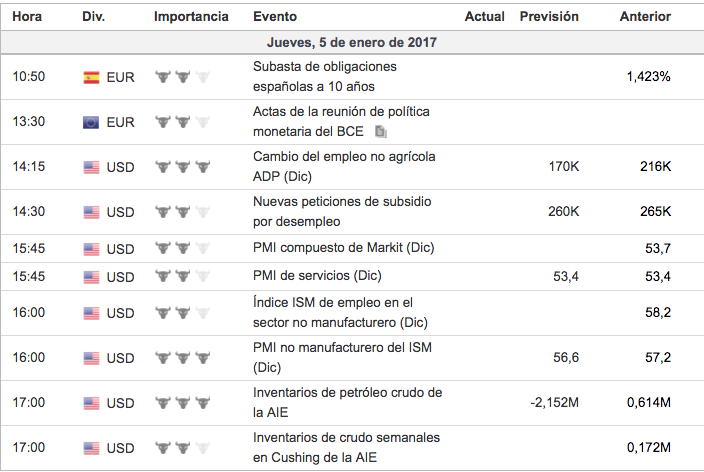Click the US flag beside PMI de servicios

click(91, 277)
